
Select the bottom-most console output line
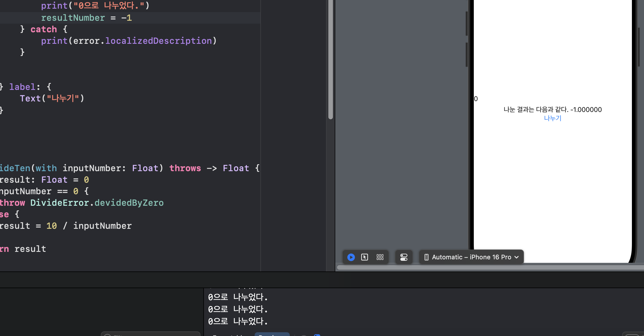click(238, 321)
